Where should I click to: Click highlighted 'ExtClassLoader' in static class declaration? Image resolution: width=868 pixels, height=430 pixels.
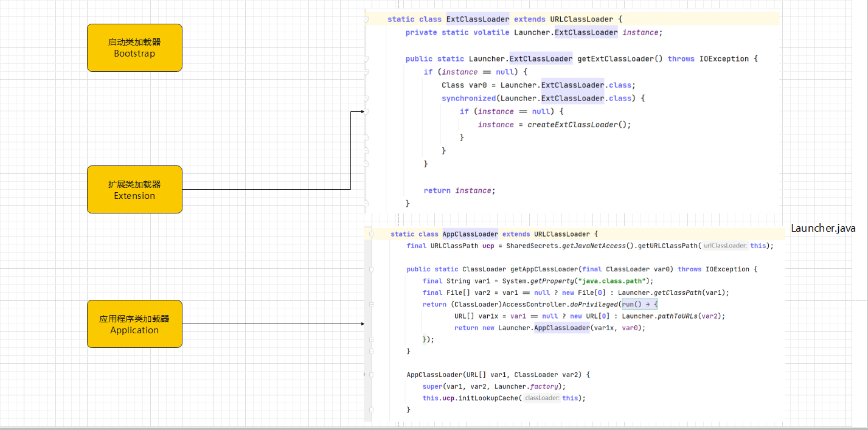pos(478,19)
